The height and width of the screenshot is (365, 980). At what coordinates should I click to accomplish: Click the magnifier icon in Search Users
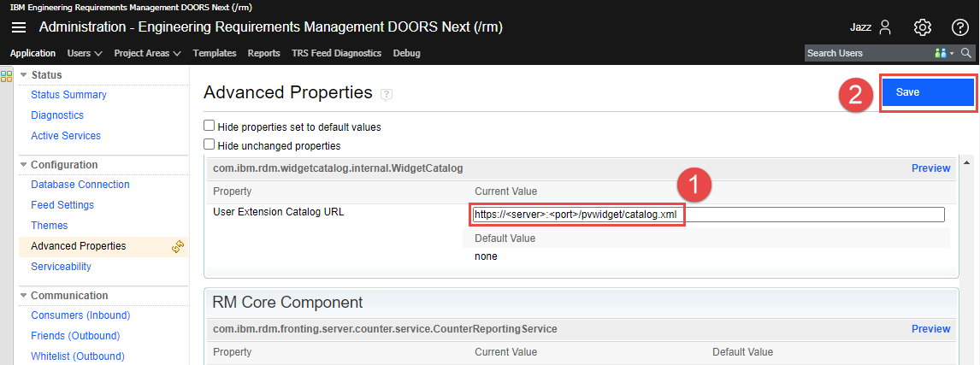click(966, 53)
